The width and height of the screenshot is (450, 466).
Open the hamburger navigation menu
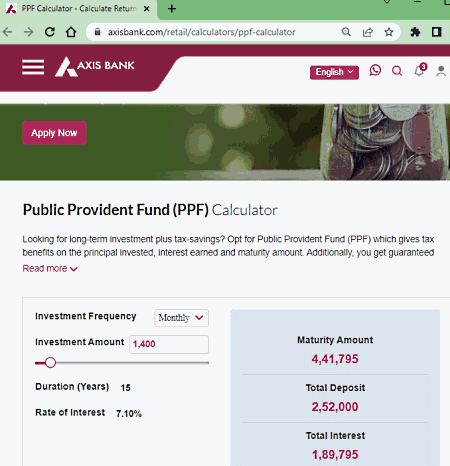(x=33, y=67)
